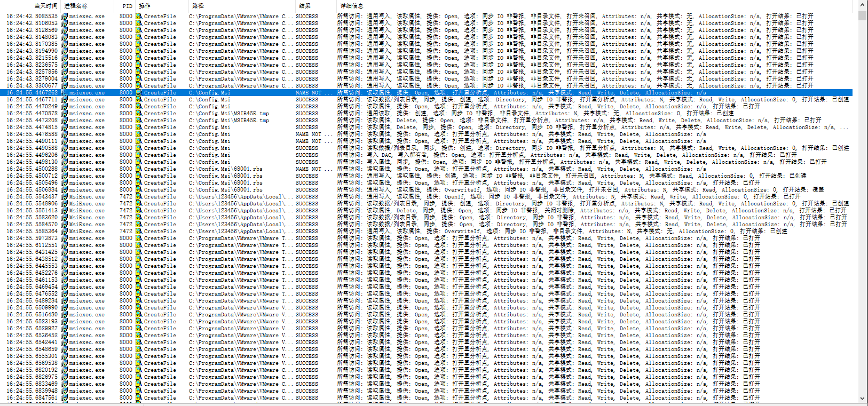This screenshot has width=868, height=406.
Task: Click operation icon in row 16:24:43.8279004
Action: (139, 78)
